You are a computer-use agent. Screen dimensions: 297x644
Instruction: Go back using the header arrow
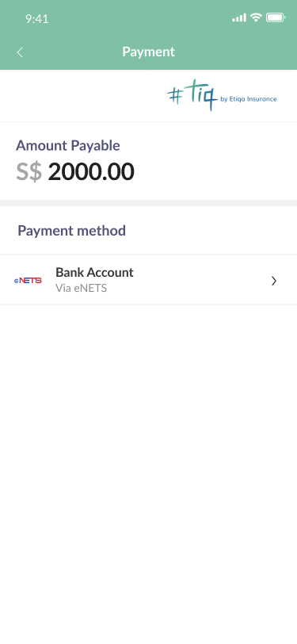pyautogui.click(x=20, y=52)
